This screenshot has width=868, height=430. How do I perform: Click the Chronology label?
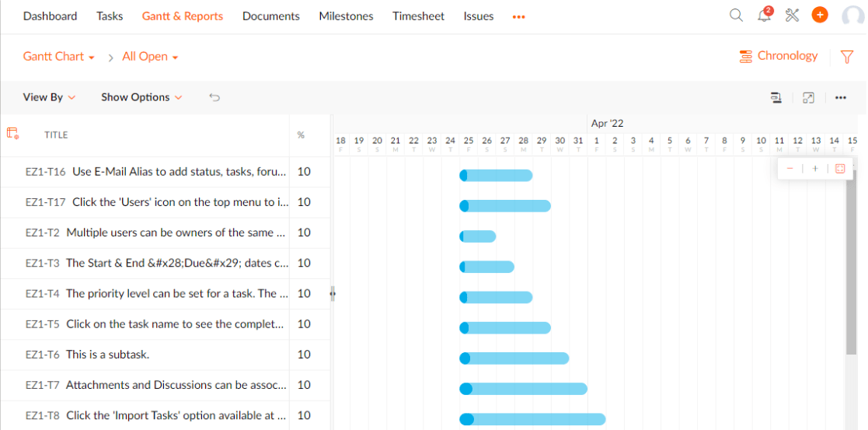[787, 56]
